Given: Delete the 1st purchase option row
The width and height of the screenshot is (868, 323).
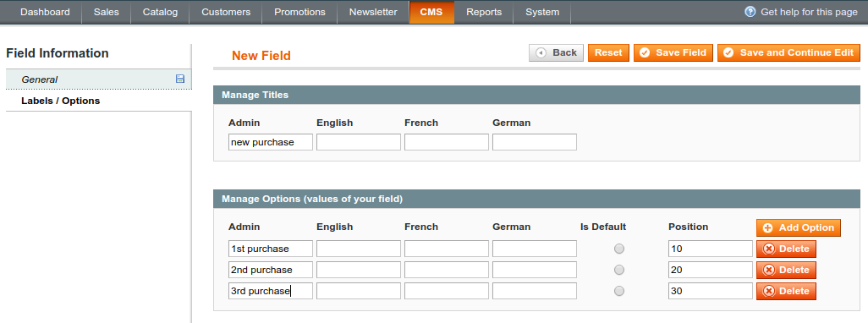Looking at the screenshot, I should (x=786, y=249).
